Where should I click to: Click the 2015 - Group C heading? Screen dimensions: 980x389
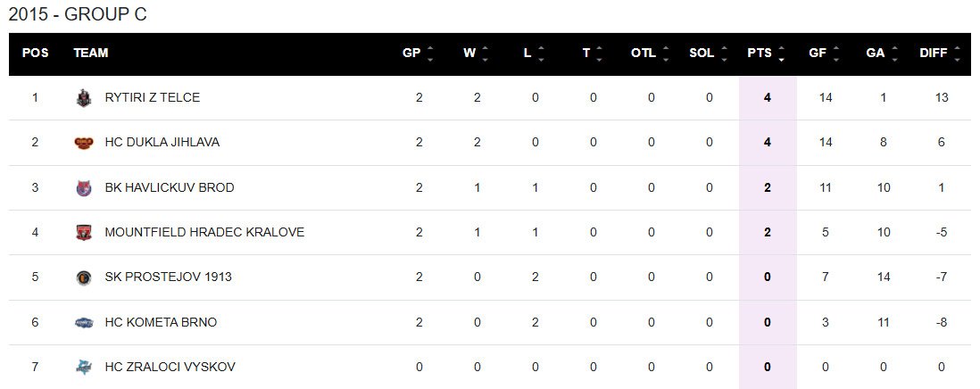[x=78, y=14]
